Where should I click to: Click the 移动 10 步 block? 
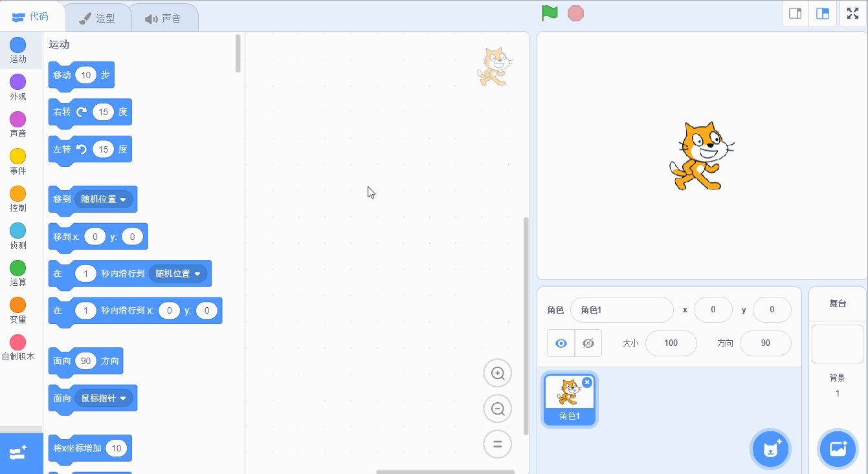tap(82, 75)
